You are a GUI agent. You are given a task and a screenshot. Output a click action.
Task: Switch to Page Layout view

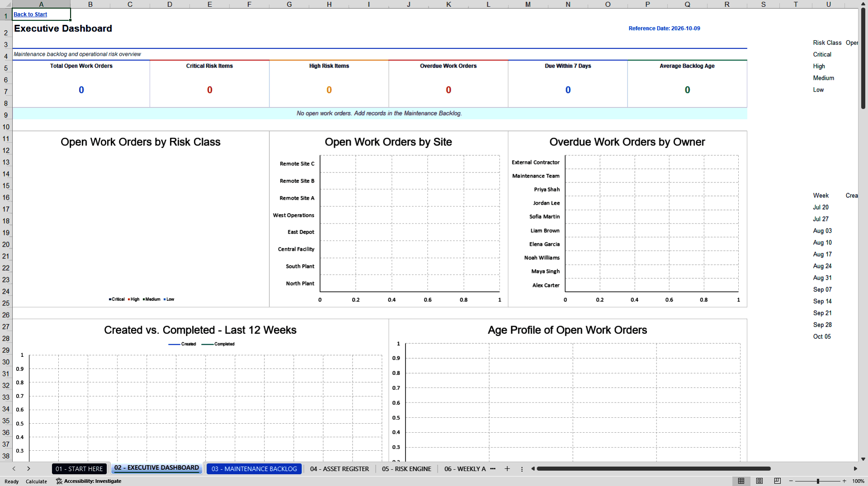pyautogui.click(x=759, y=481)
